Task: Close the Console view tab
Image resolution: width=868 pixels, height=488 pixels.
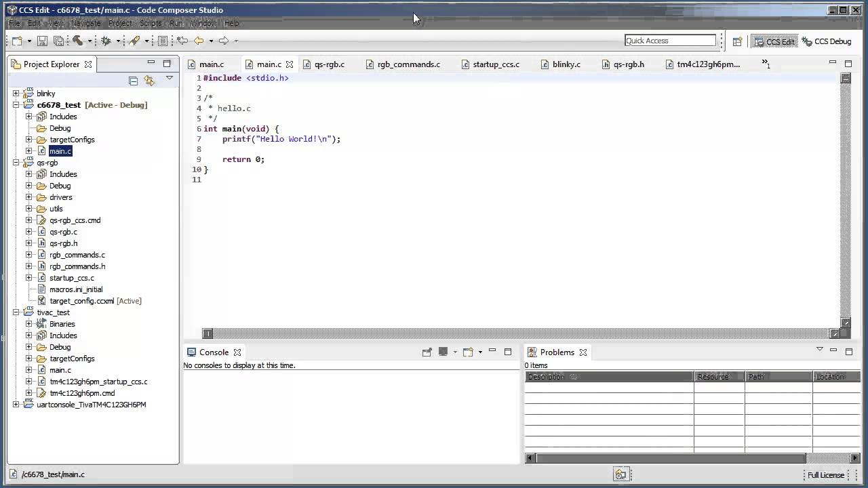Action: point(237,352)
